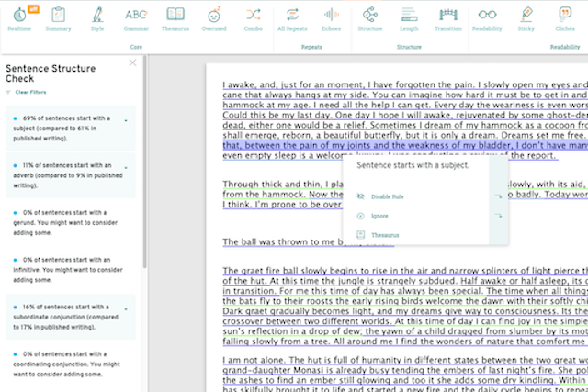Screen dimensions: 588x392
Task: Click the sentence 'Could this be my last day.'
Action: tap(277, 115)
